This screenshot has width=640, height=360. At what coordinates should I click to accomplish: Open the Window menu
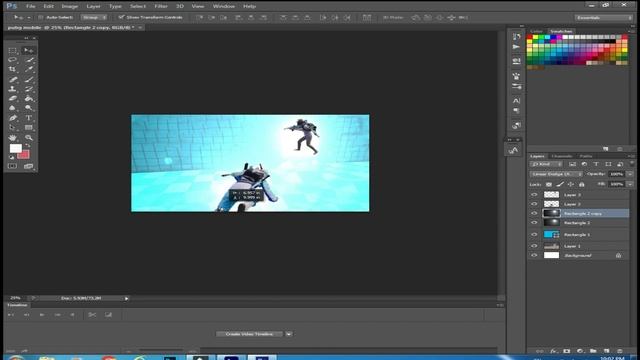pyautogui.click(x=224, y=6)
